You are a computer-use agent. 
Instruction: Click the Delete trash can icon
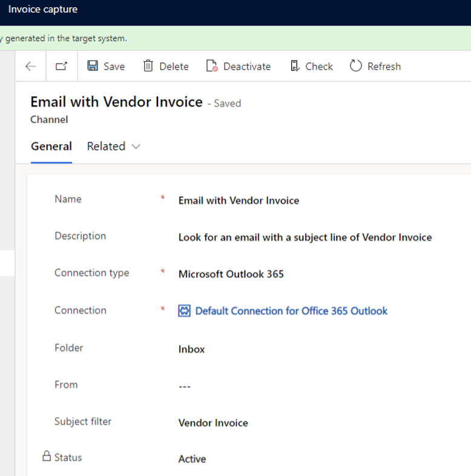click(148, 66)
